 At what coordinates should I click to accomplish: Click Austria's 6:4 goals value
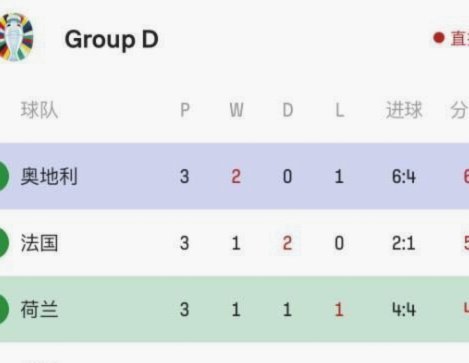(404, 176)
